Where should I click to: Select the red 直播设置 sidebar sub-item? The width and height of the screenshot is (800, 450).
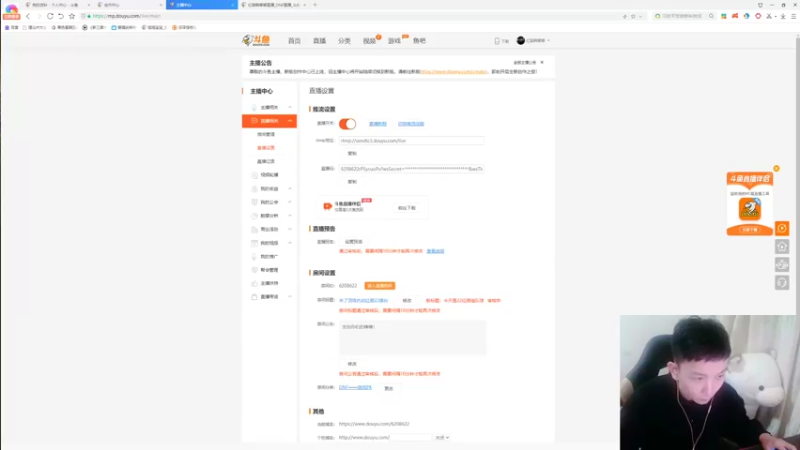(266, 148)
